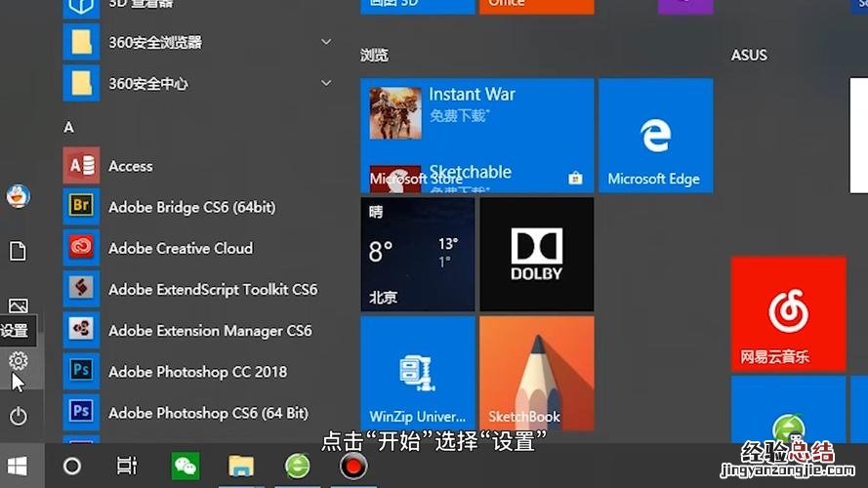Screen dimensions: 868x488
Task: Open the Dolby tile
Action: click(536, 254)
